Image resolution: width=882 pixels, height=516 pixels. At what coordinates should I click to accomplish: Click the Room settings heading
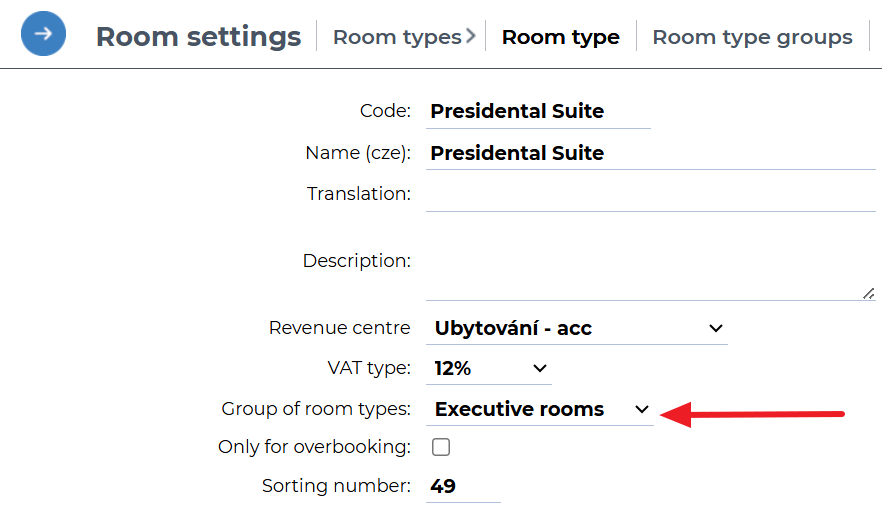pos(198,37)
